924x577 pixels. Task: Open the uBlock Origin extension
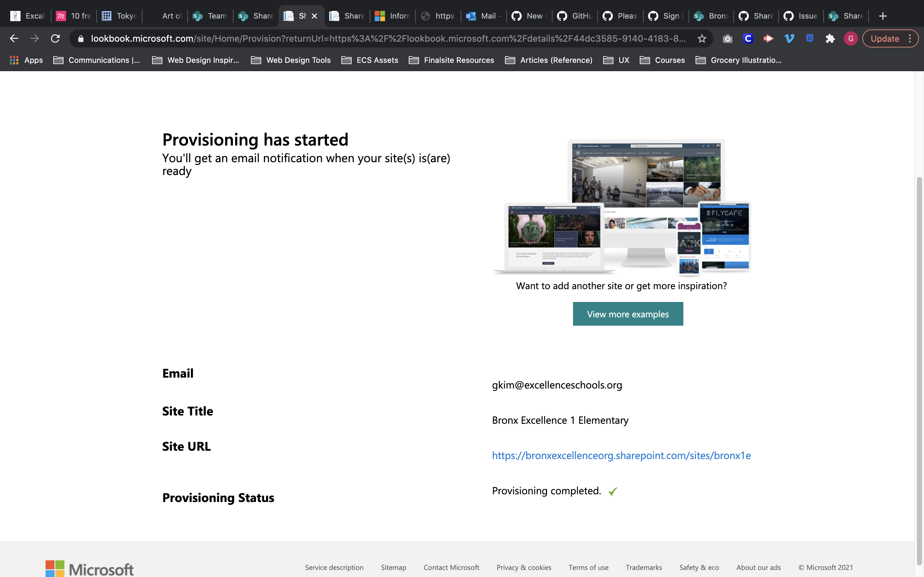click(810, 38)
